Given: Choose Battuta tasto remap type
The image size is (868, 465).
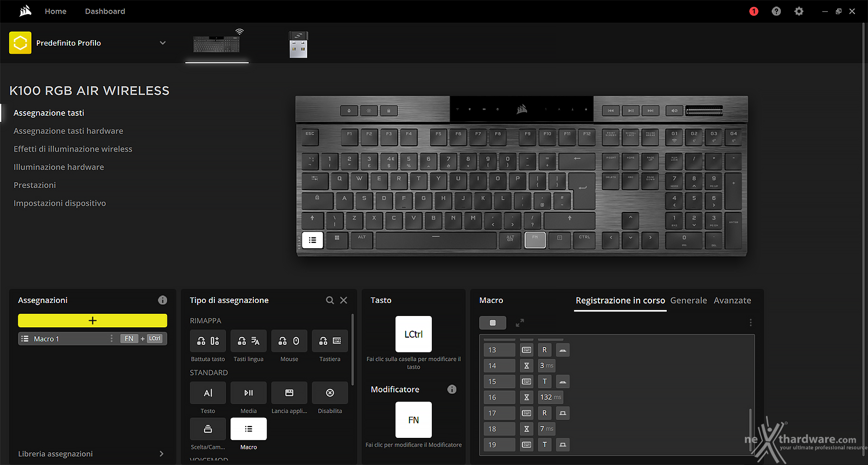Looking at the screenshot, I should [208, 341].
